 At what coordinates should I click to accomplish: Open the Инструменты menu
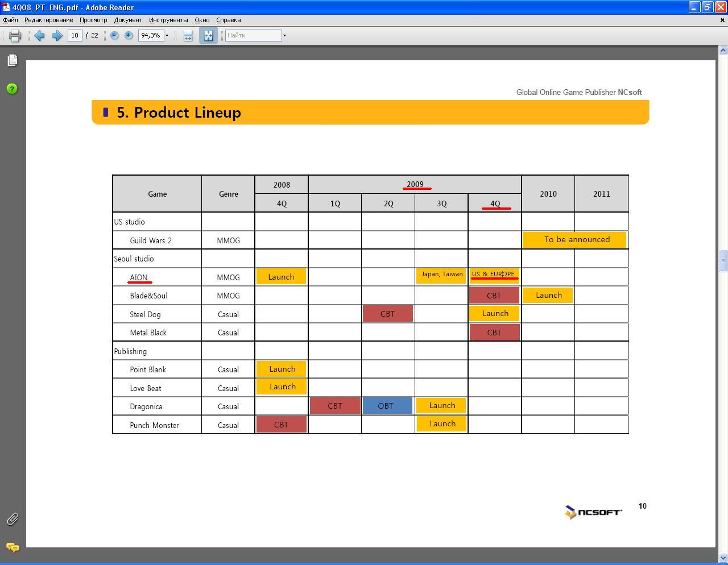pos(168,20)
